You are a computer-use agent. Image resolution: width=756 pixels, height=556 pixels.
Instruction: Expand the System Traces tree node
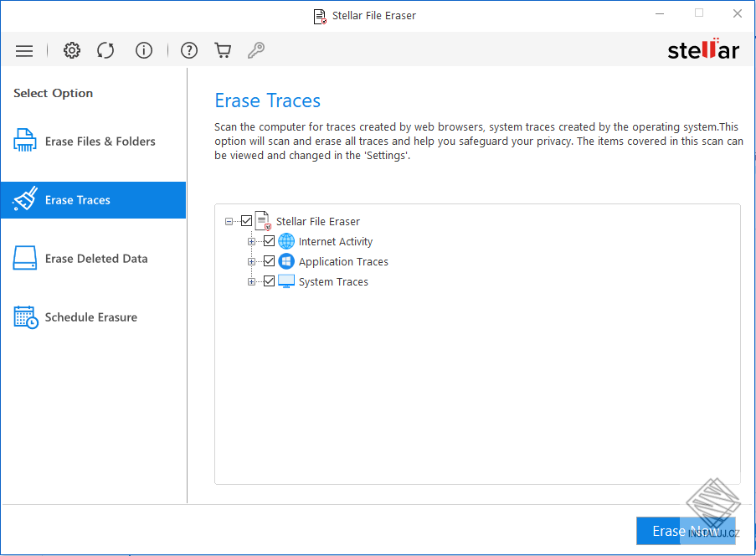251,282
